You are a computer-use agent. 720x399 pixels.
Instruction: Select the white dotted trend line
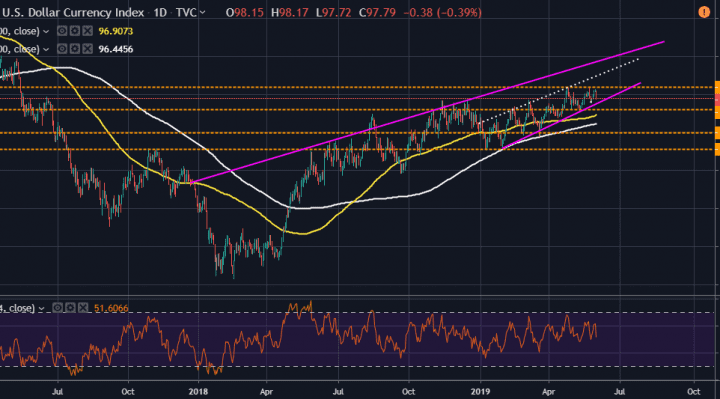[x=558, y=90]
